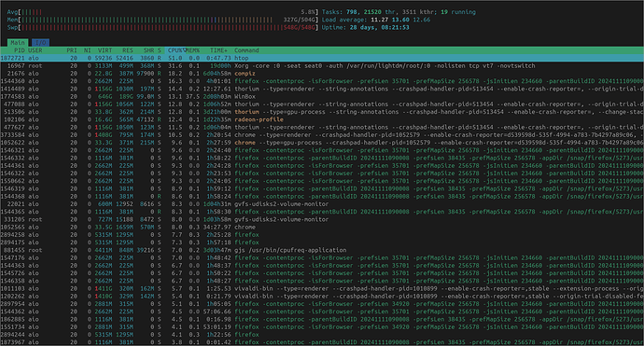Select the gjs cpufreq-application row
644x346 pixels.
coord(322,250)
